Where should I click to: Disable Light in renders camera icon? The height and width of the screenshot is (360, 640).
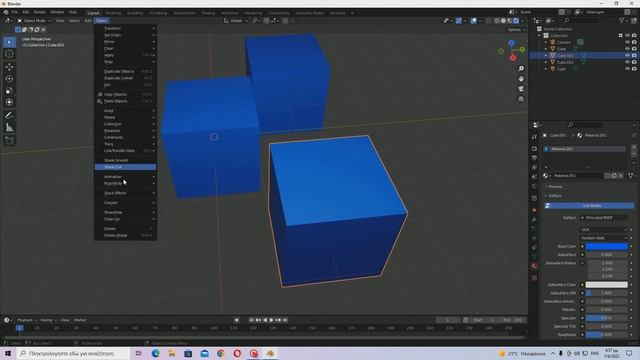[x=634, y=69]
